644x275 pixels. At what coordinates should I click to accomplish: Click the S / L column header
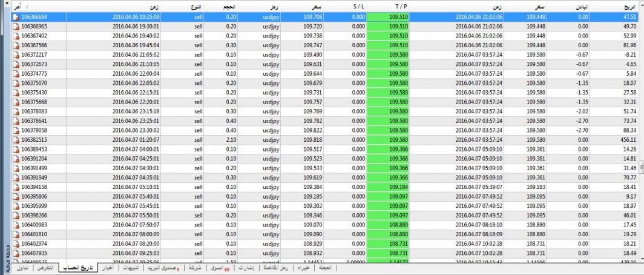[344, 7]
